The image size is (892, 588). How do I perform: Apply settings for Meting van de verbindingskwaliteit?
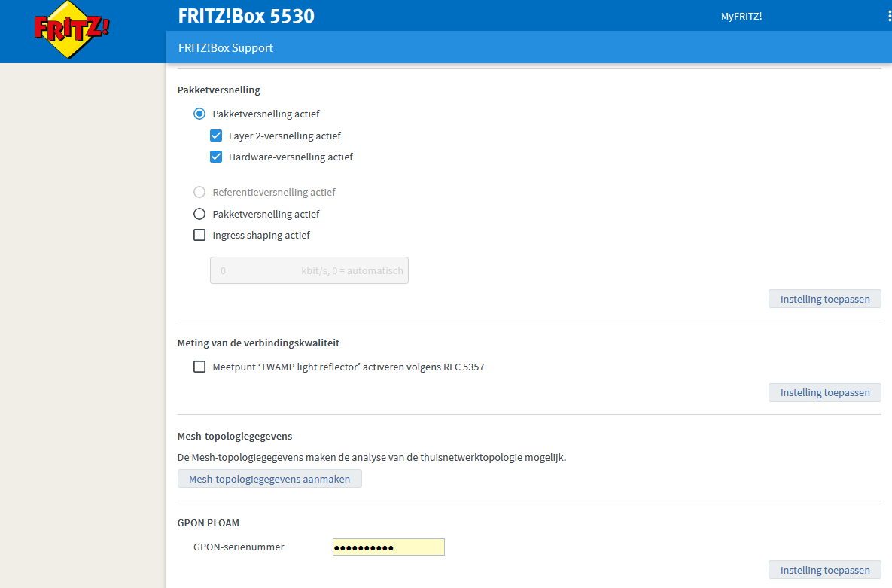click(x=824, y=392)
